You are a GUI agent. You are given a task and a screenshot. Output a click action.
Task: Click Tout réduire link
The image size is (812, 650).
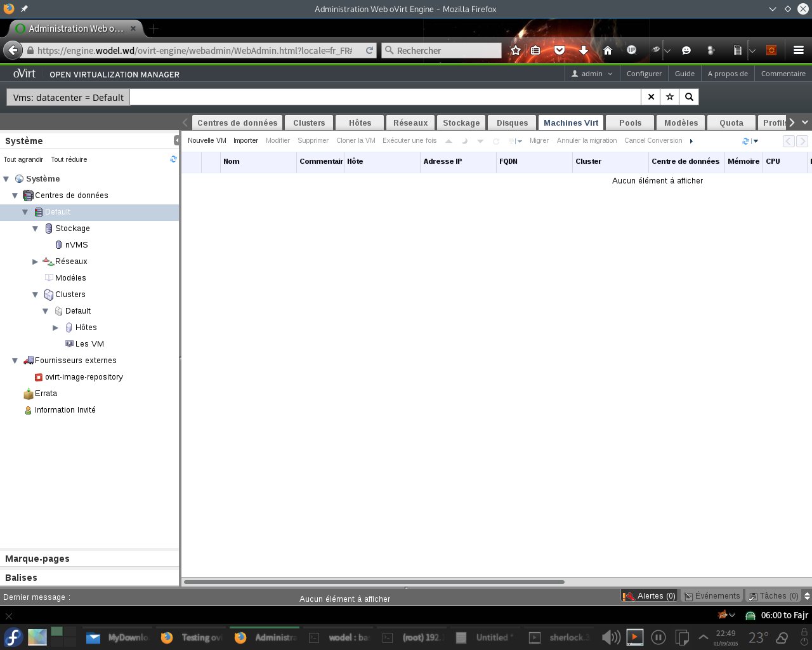click(x=69, y=159)
